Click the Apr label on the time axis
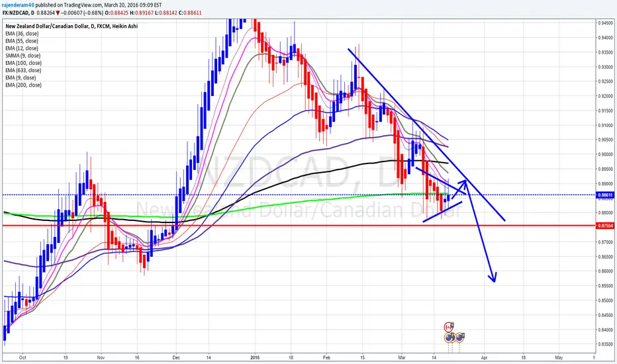The height and width of the screenshot is (364, 617). 484,357
